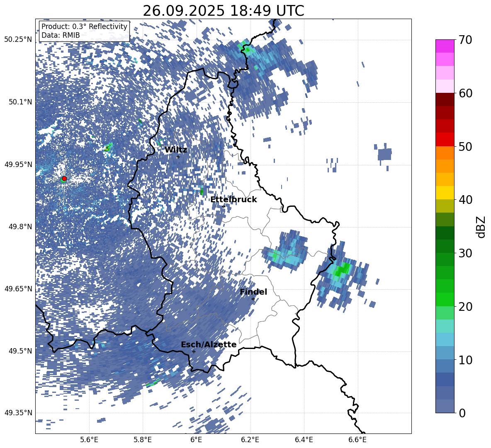Click the 5.8°E longitude label
This screenshot has height=448, width=491.
click(x=143, y=440)
